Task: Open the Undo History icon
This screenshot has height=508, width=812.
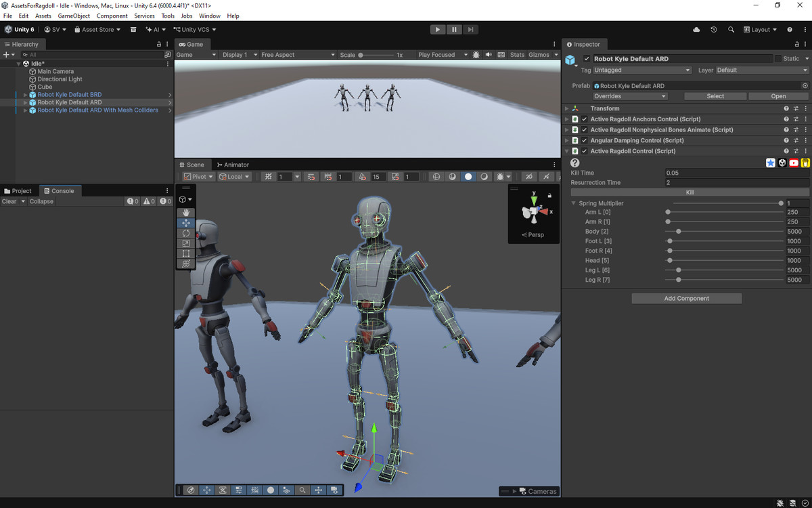Action: click(x=714, y=30)
